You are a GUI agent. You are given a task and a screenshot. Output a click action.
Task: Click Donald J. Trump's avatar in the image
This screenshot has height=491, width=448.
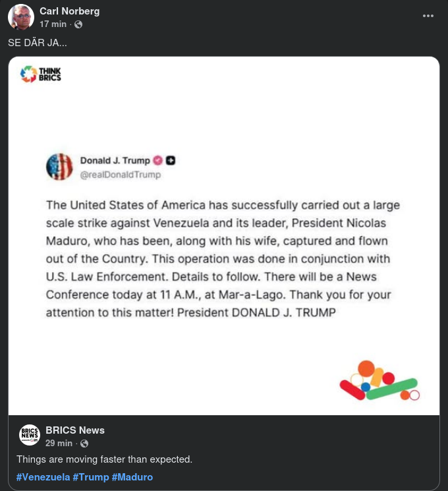pyautogui.click(x=59, y=166)
